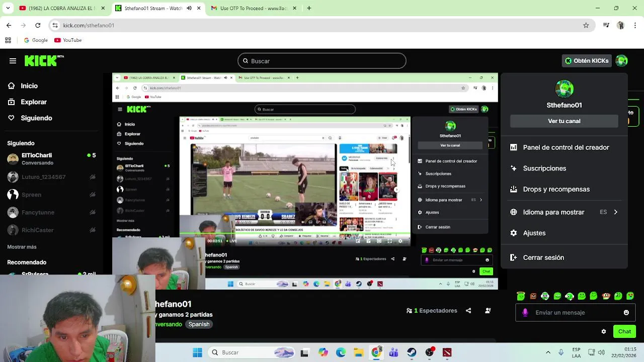Open File Explorer from the taskbar

pyautogui.click(x=358, y=352)
